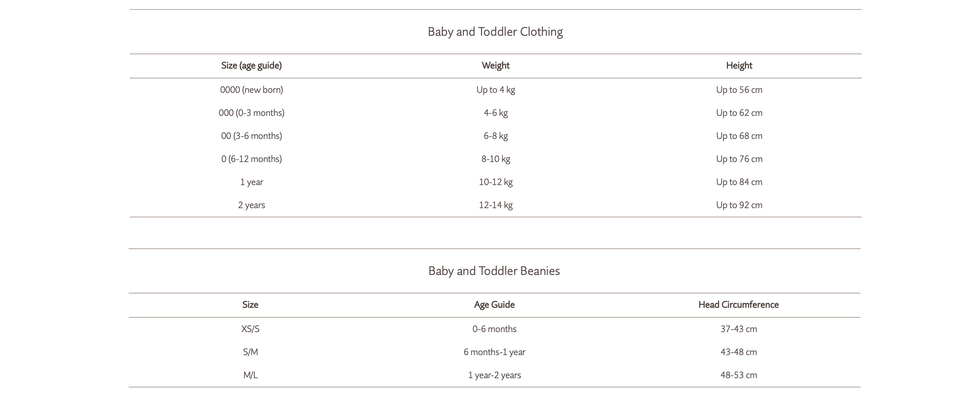
Task: Click the Head Circumference column header
Action: pos(738,305)
